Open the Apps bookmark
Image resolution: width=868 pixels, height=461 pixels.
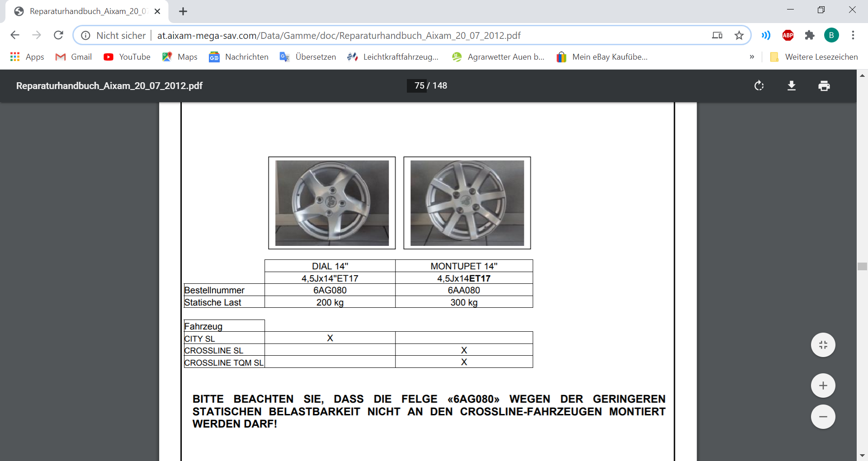coord(27,57)
